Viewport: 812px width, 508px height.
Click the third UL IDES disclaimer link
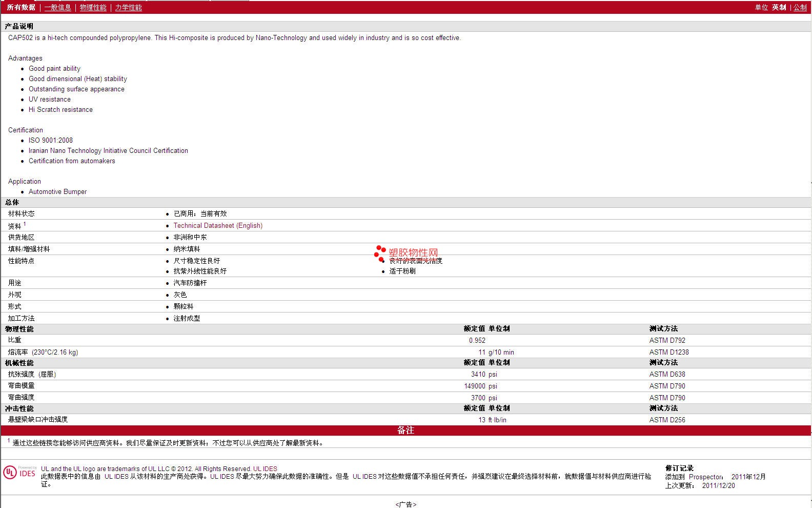[364, 476]
